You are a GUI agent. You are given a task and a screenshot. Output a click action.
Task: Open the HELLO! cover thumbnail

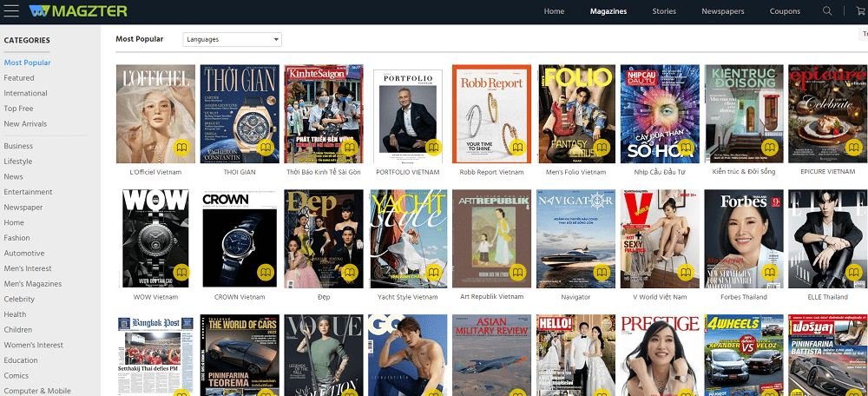[575, 355]
